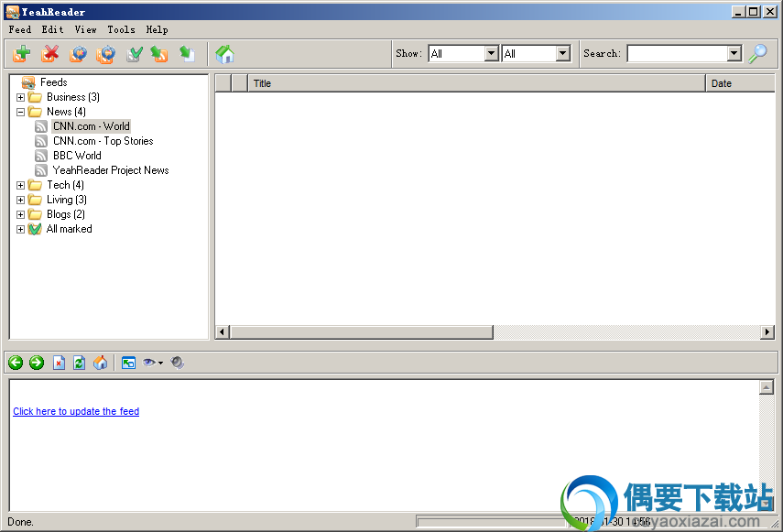Screen dimensions: 783x532
Task: Click the 'Done.' status bar text
Action: coord(20,522)
